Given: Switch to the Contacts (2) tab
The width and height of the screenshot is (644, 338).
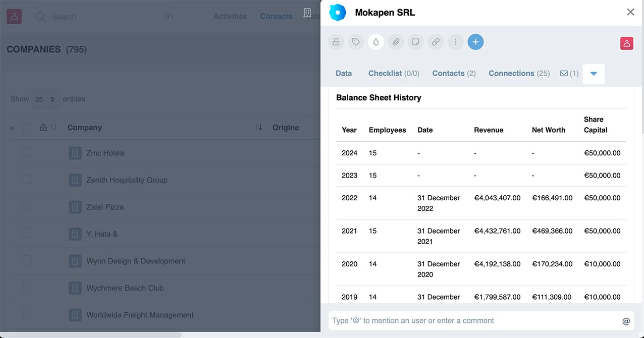Looking at the screenshot, I should tap(454, 74).
